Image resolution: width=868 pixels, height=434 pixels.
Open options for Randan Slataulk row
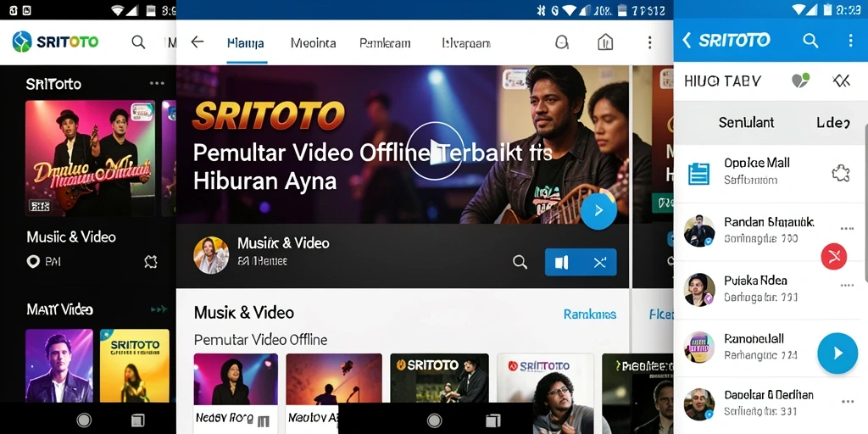tap(847, 229)
